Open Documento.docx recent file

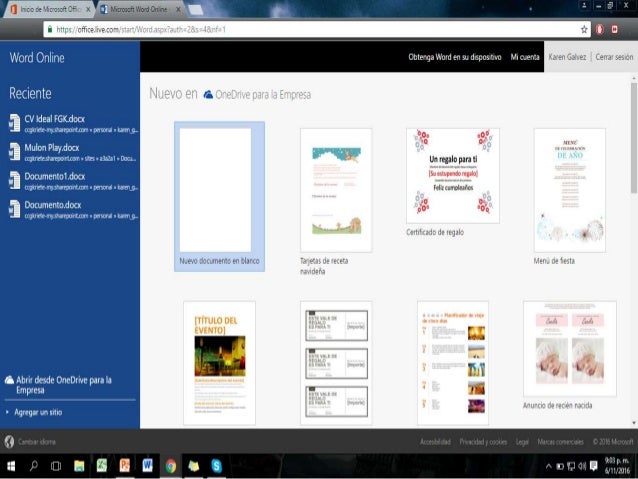point(73,210)
